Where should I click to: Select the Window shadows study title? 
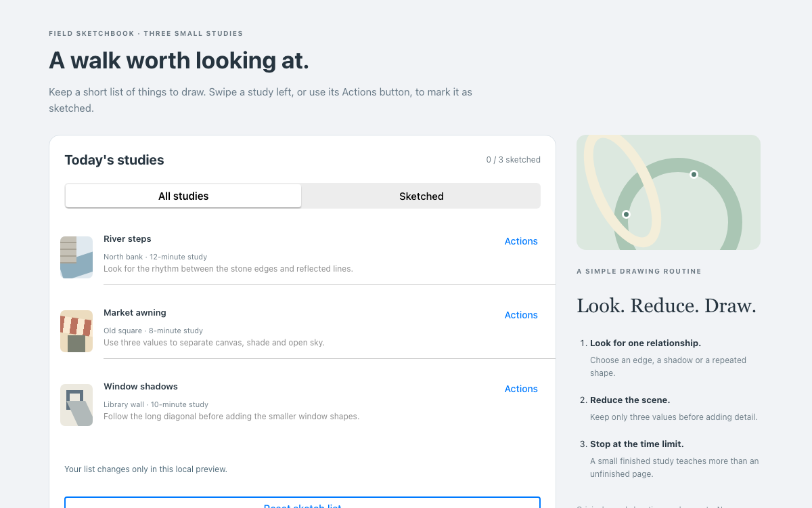141,387
